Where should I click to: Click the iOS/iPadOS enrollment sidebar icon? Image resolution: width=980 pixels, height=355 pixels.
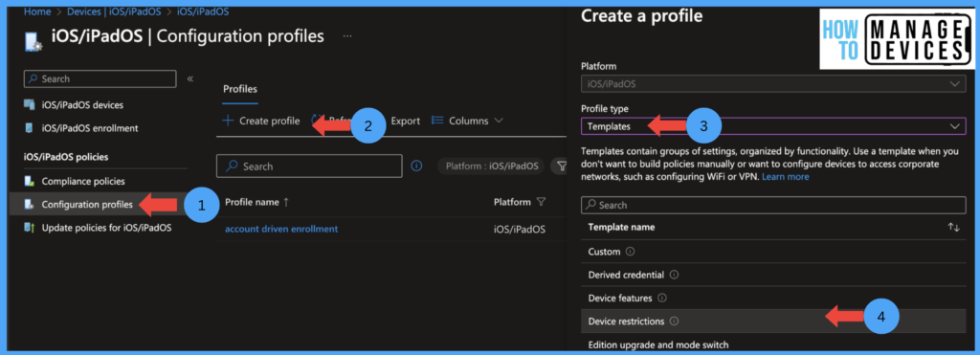pyautogui.click(x=29, y=128)
